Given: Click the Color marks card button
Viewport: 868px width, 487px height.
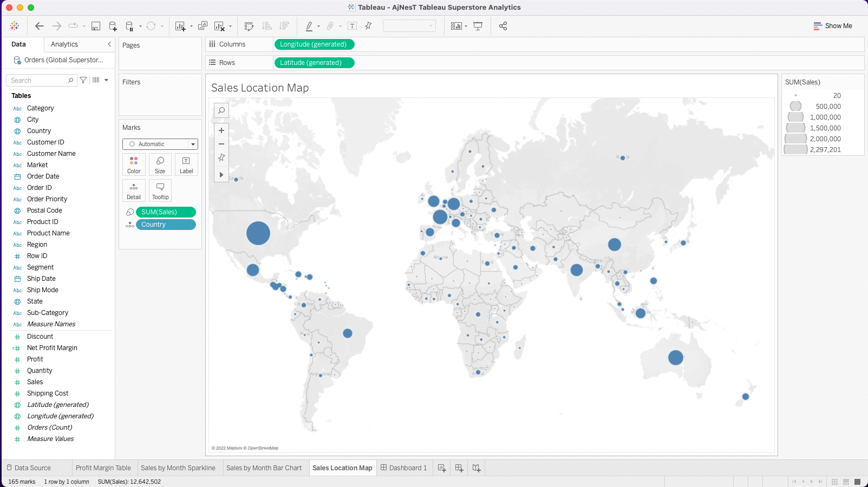Looking at the screenshot, I should click(x=134, y=164).
